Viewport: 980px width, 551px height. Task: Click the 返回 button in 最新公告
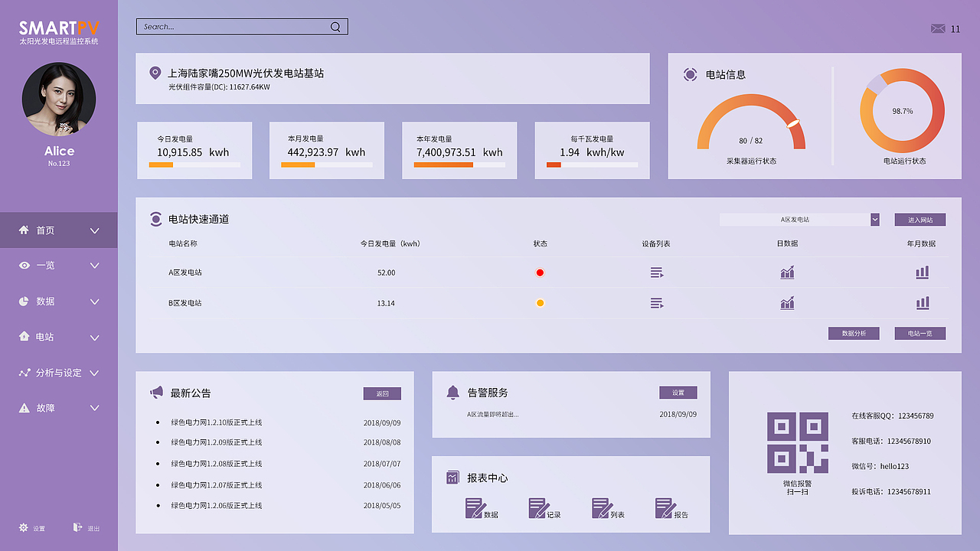[x=381, y=393]
